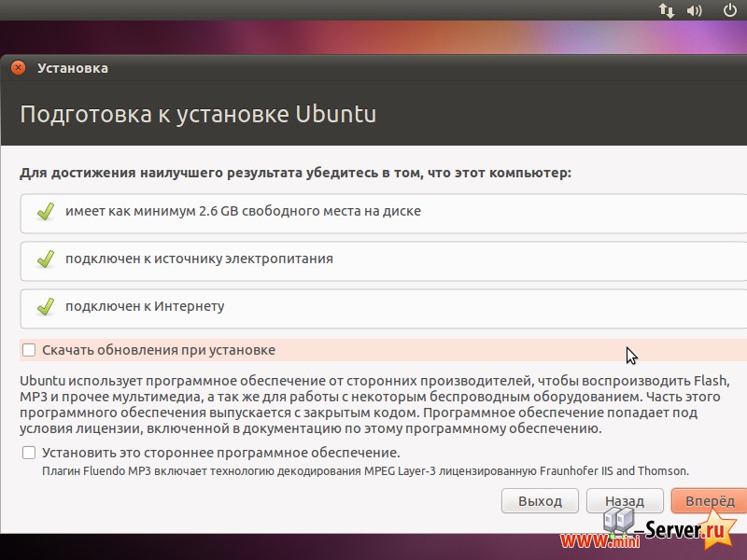This screenshot has width=747, height=560.
Task: Click the Fluendo MP3 plugin description text
Action: click(x=345, y=470)
